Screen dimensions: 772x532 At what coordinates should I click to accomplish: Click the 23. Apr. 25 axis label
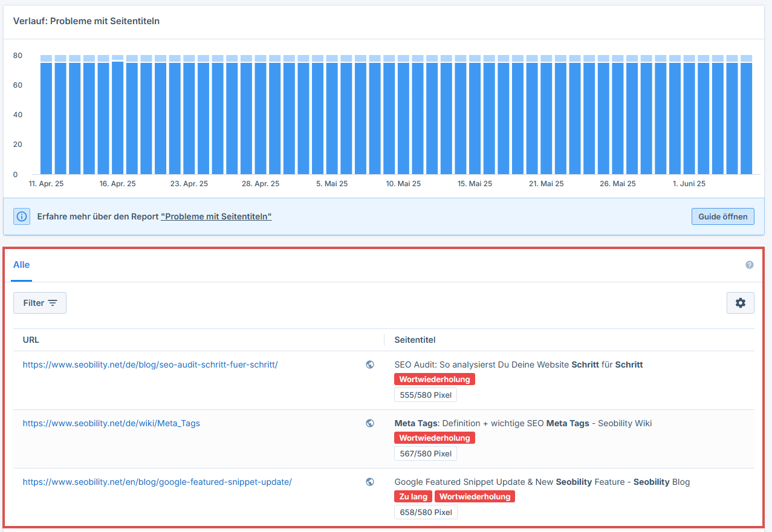[189, 183]
